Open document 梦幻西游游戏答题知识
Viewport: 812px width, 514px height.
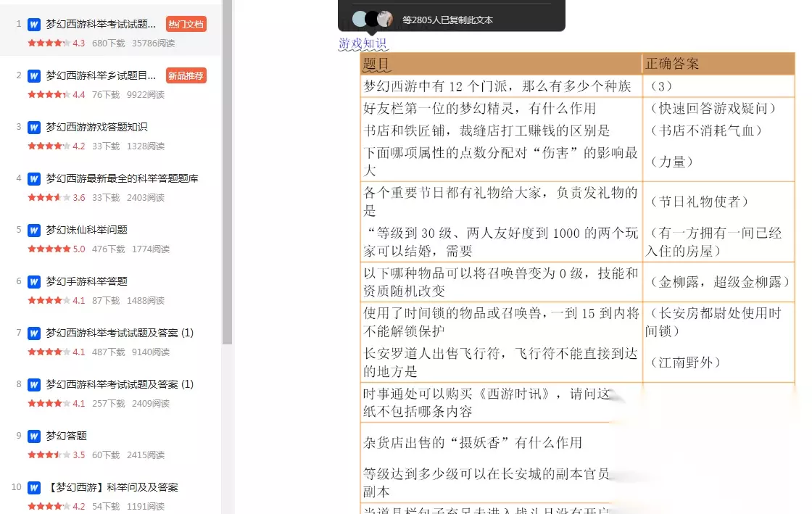pos(97,128)
